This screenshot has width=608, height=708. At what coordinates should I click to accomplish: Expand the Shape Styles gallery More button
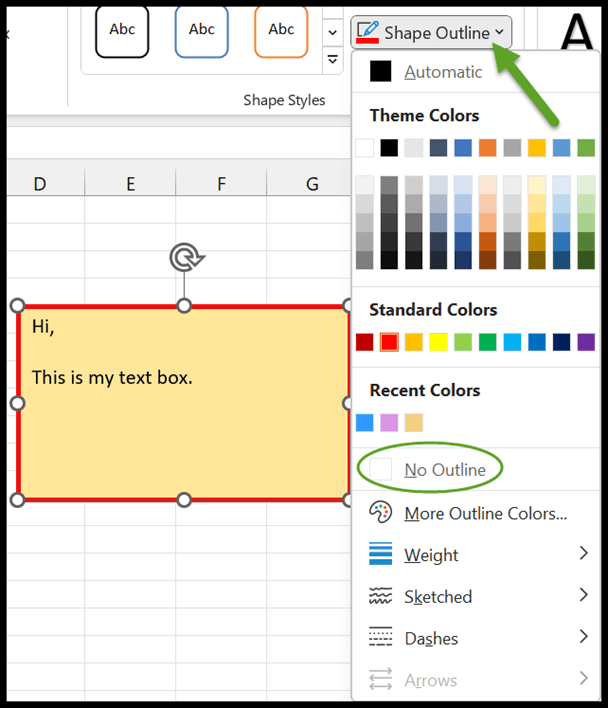(333, 60)
